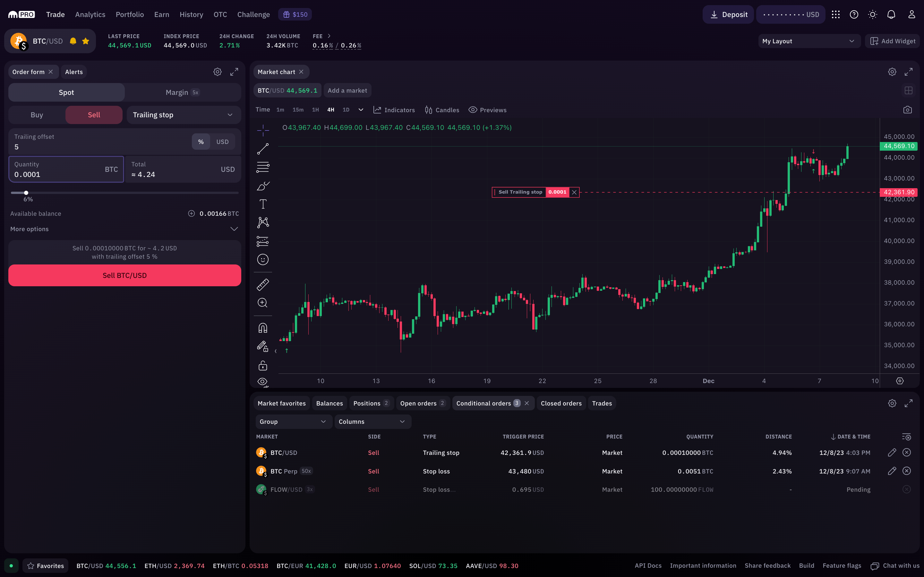The height and width of the screenshot is (577, 924).
Task: Click the Deposit button in top navigation
Action: (730, 14)
